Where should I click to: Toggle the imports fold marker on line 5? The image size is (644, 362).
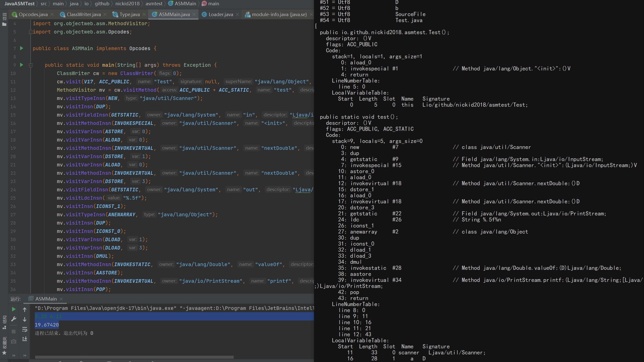click(x=31, y=32)
